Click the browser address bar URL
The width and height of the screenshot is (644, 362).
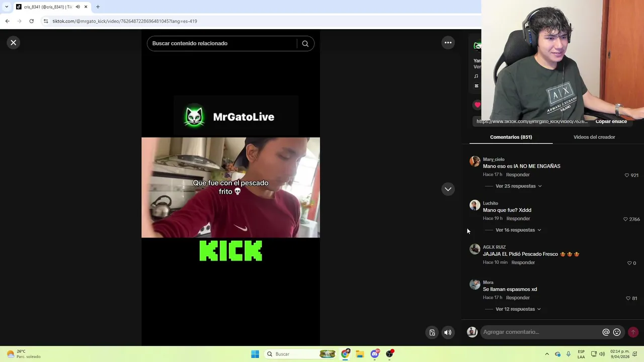tap(125, 21)
